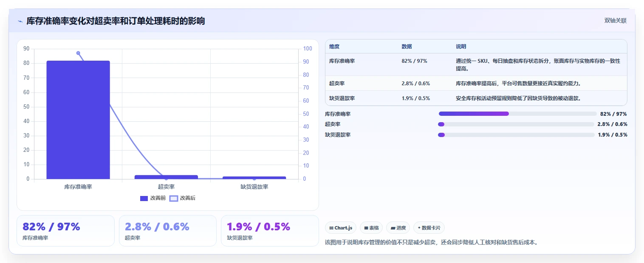Image resolution: width=644 pixels, height=263 pixels.
Task: Select the 1.9% / 0.5% table cell
Action: (x=415, y=98)
